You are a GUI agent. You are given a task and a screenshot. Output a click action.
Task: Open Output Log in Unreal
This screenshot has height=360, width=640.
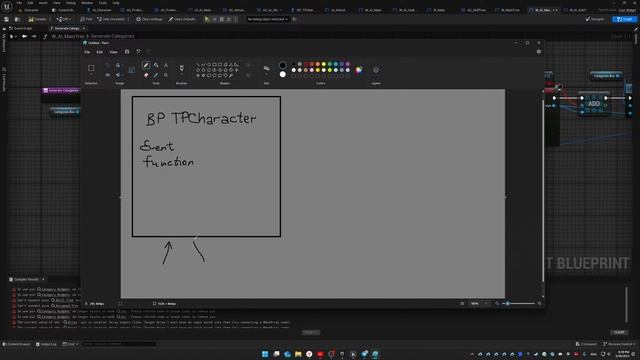point(46,344)
